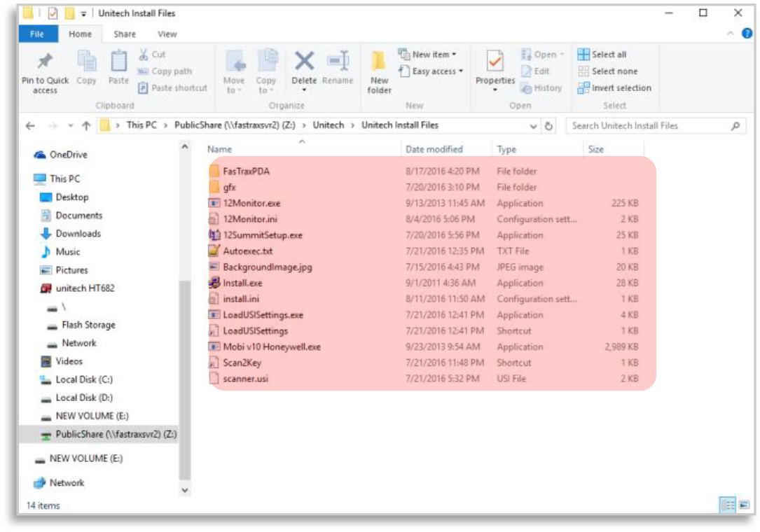Switch to the Home tab

(80, 34)
